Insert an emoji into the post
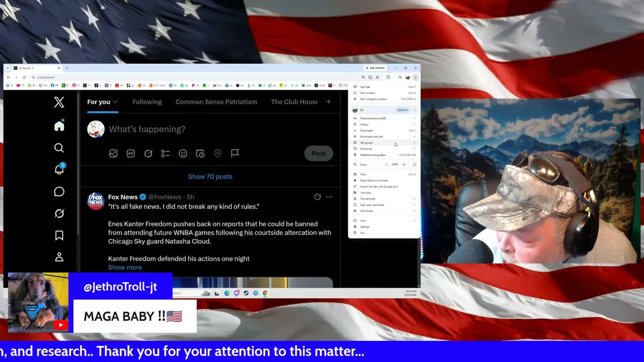The image size is (644, 362). 183,153
